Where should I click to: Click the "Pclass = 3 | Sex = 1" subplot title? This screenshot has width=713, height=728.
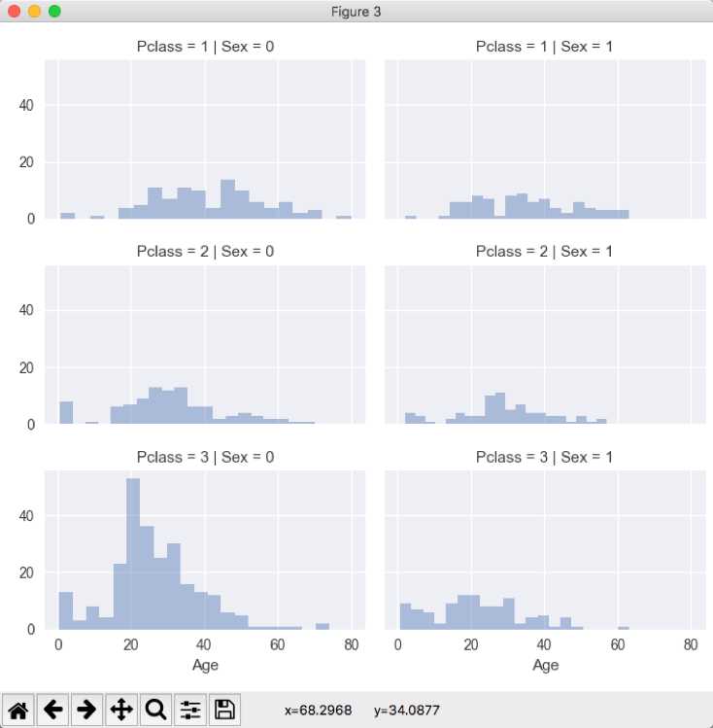(545, 456)
